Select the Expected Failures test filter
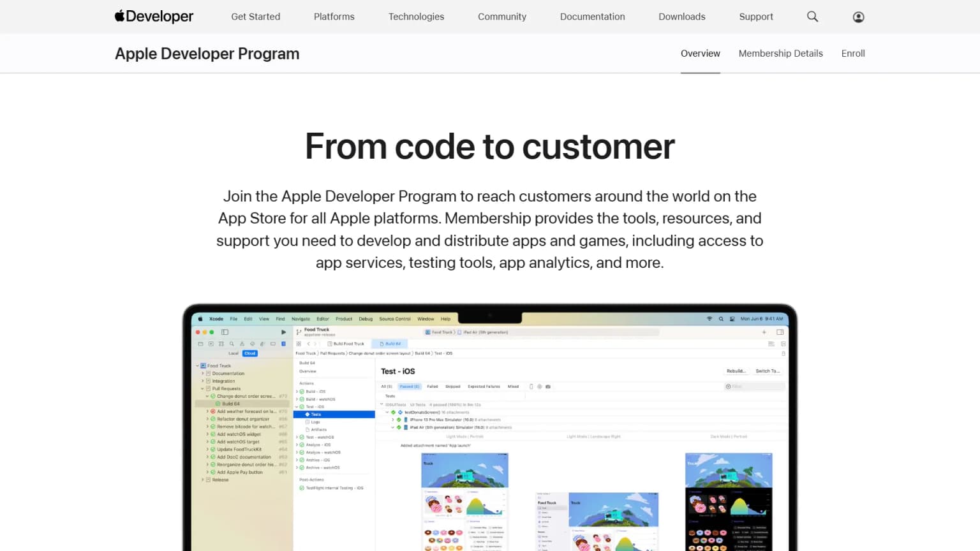The width and height of the screenshot is (980, 551). pos(484,386)
